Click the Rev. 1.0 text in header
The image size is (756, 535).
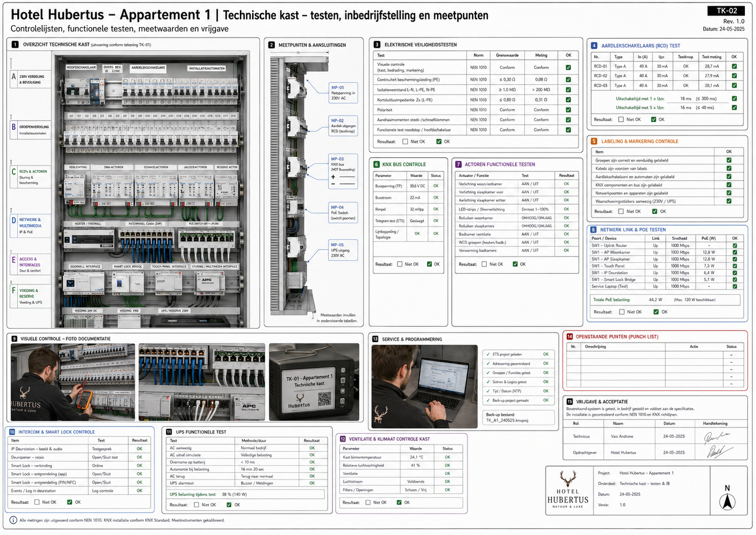point(734,21)
